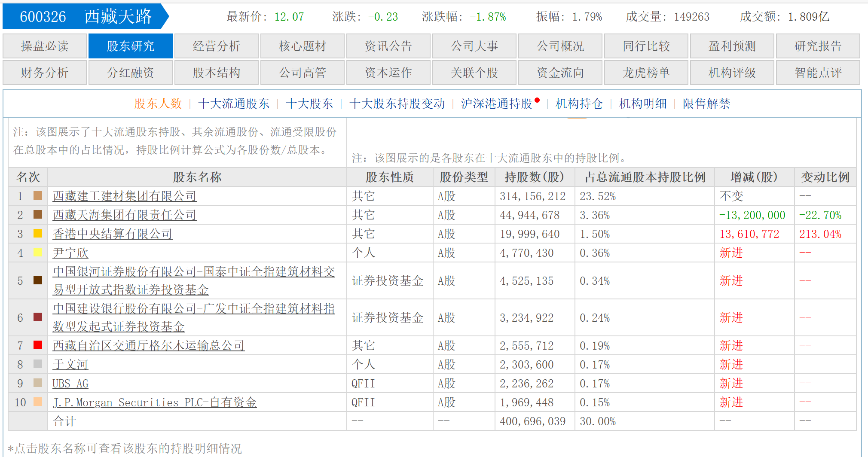868x457 pixels.
Task: Click the 占总流通股本持股比例 column header
Action: point(645,177)
